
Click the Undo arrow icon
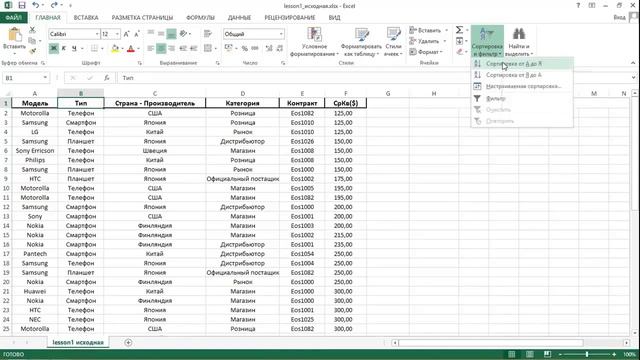pyautogui.click(x=36, y=5)
